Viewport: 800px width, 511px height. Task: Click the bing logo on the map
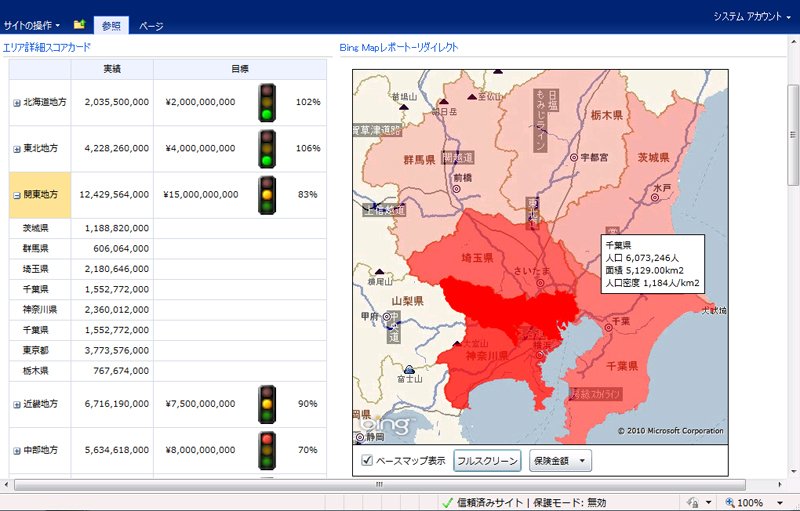coord(385,425)
